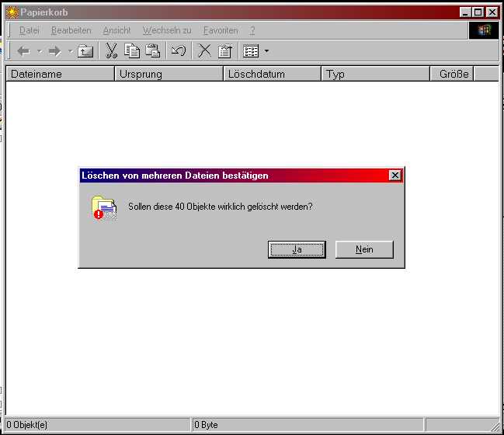Open the Ansicht menu
This screenshot has height=435, width=504.
116,30
